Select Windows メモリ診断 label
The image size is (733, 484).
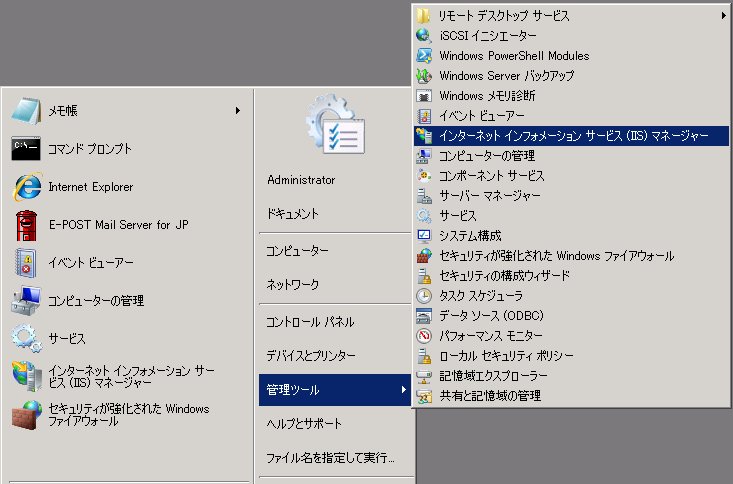(x=487, y=96)
